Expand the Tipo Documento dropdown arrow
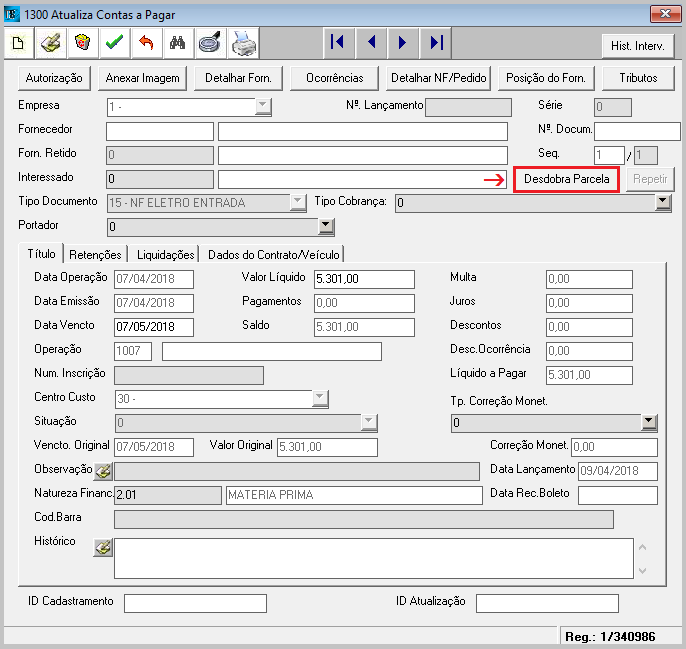 pos(298,203)
